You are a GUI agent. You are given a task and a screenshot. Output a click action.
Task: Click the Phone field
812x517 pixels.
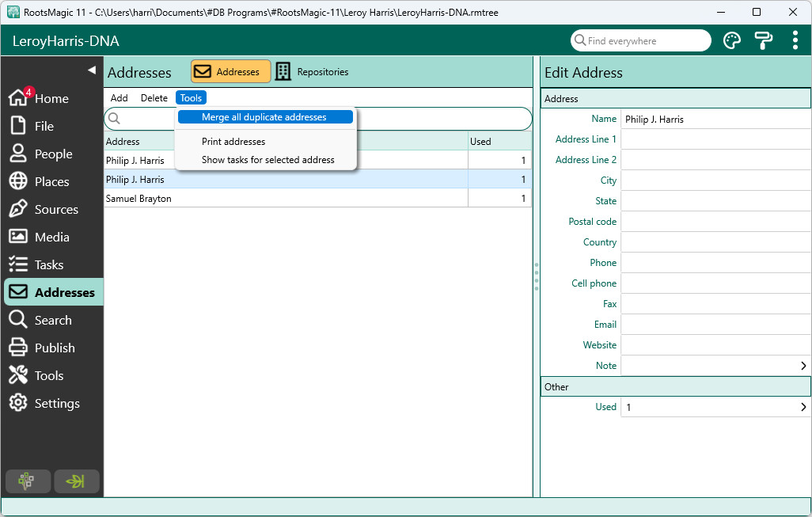(x=715, y=263)
